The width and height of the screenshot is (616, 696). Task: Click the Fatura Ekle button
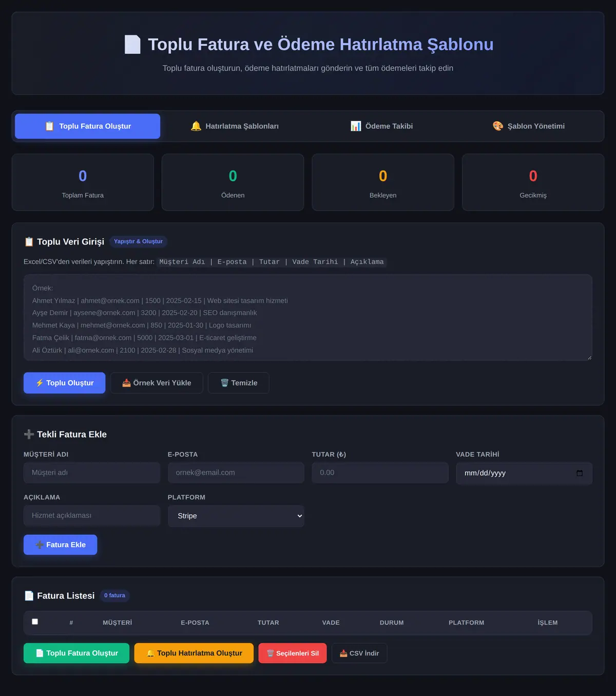[x=61, y=545]
